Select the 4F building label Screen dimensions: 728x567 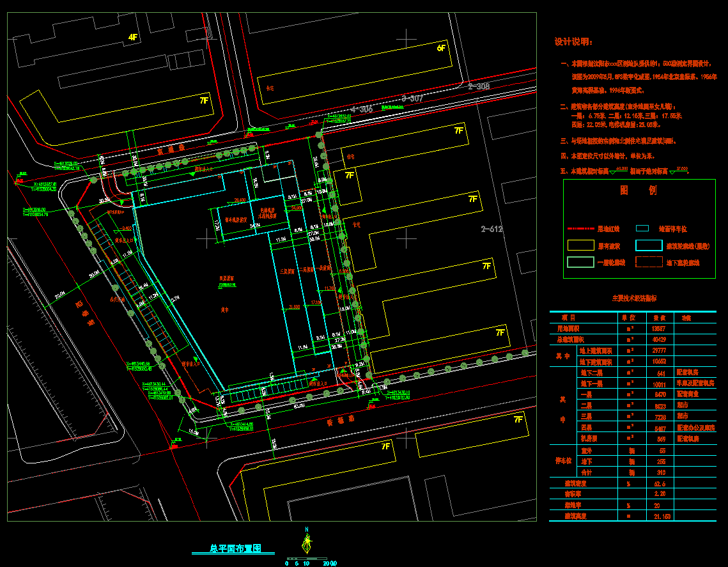(133, 38)
